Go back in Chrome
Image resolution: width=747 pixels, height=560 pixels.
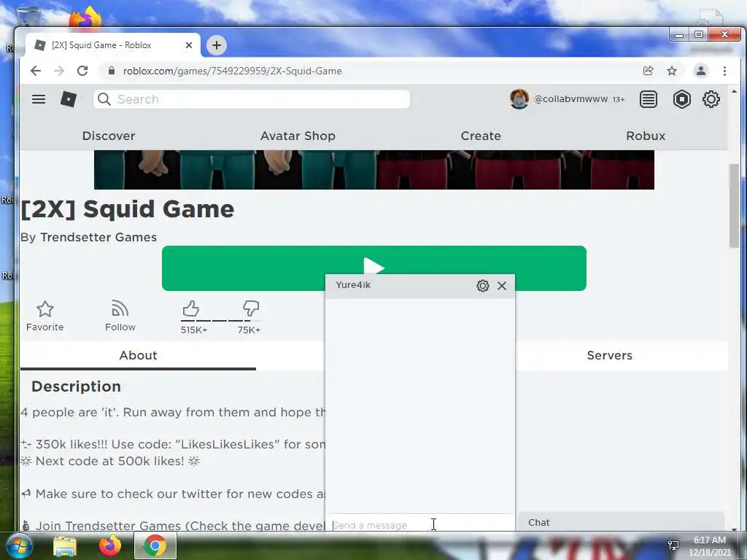[36, 71]
